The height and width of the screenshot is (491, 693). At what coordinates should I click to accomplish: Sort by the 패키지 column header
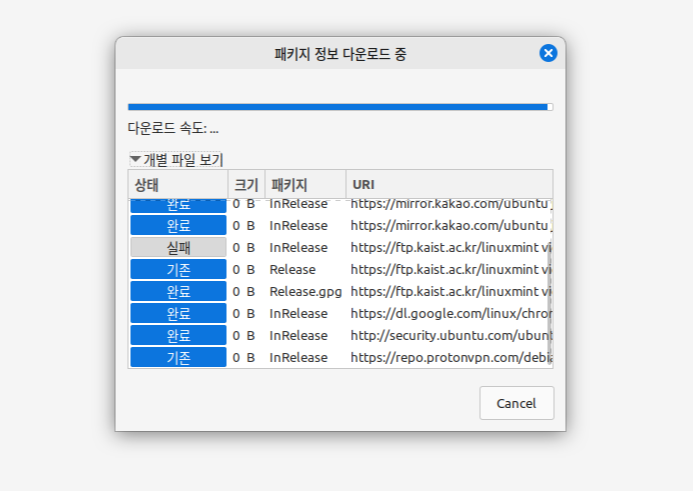point(305,185)
